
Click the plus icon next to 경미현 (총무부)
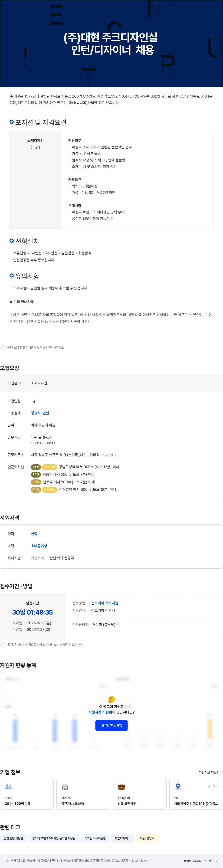(118, 624)
